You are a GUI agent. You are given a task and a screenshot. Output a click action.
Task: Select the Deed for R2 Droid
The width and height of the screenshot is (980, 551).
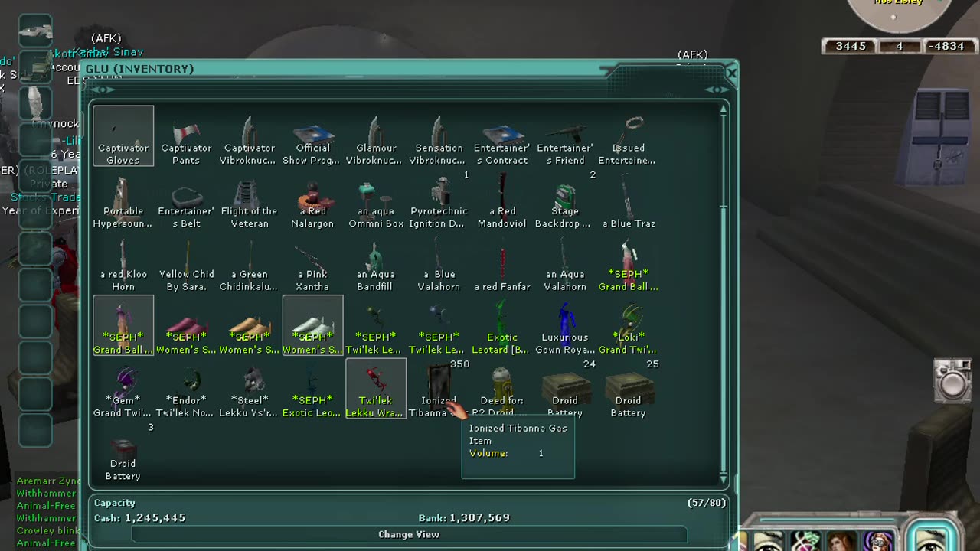point(501,389)
